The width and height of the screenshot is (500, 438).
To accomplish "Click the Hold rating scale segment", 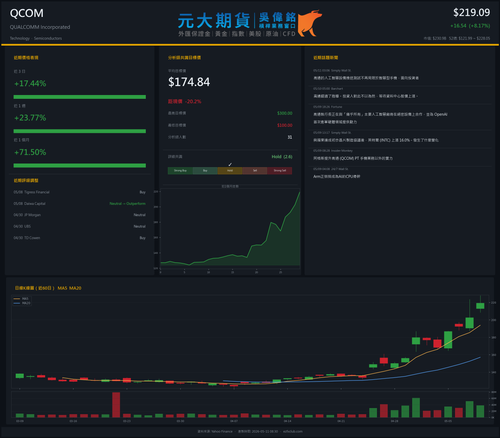I will click(230, 171).
